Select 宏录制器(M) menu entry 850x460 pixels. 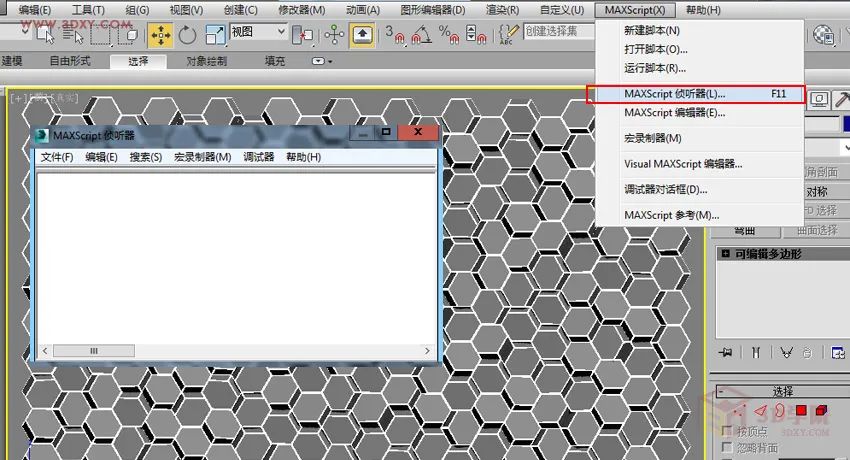[x=699, y=138]
